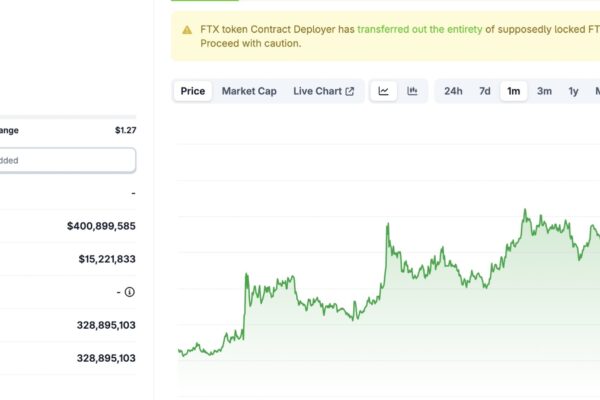This screenshot has height=400, width=600.
Task: Set chart range to 7d
Action: click(x=485, y=91)
